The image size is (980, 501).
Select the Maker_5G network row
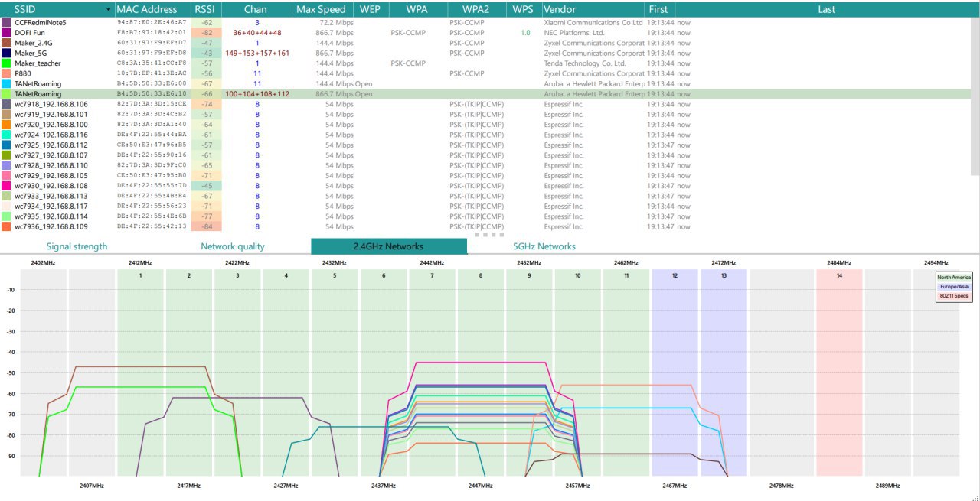[490, 53]
